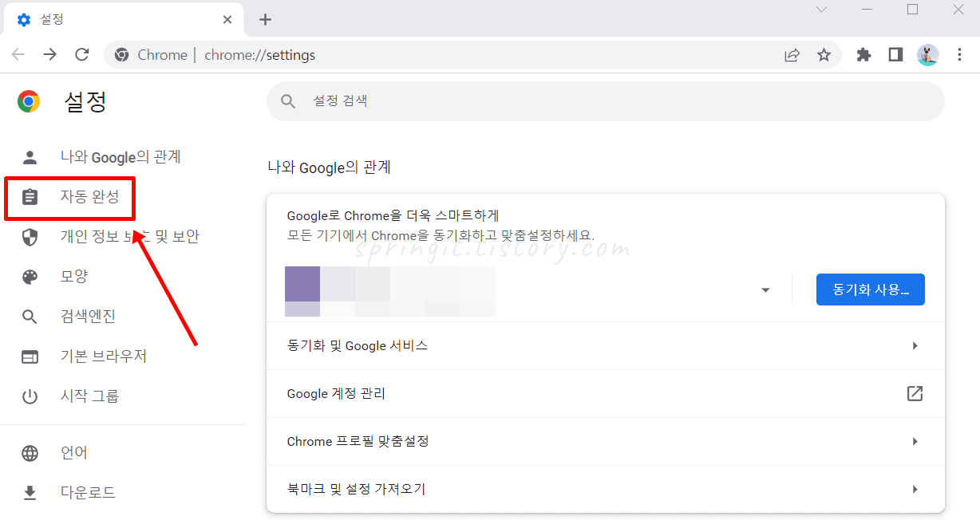
Task: Click the back navigation arrow
Action: (x=18, y=55)
